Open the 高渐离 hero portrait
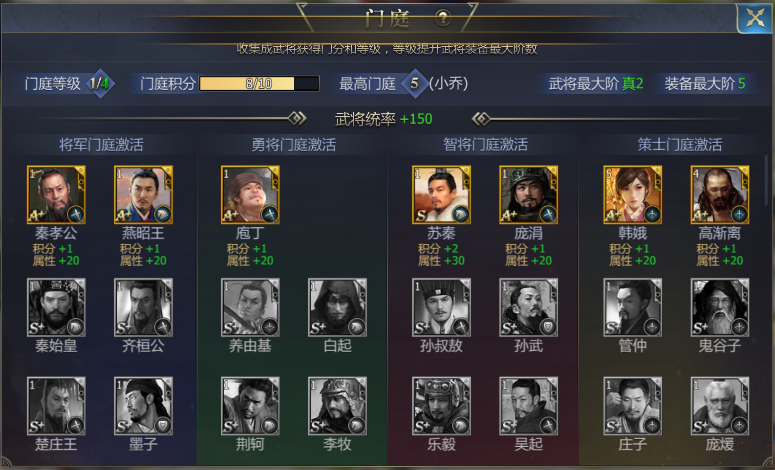Image resolution: width=775 pixels, height=470 pixels. coord(720,195)
